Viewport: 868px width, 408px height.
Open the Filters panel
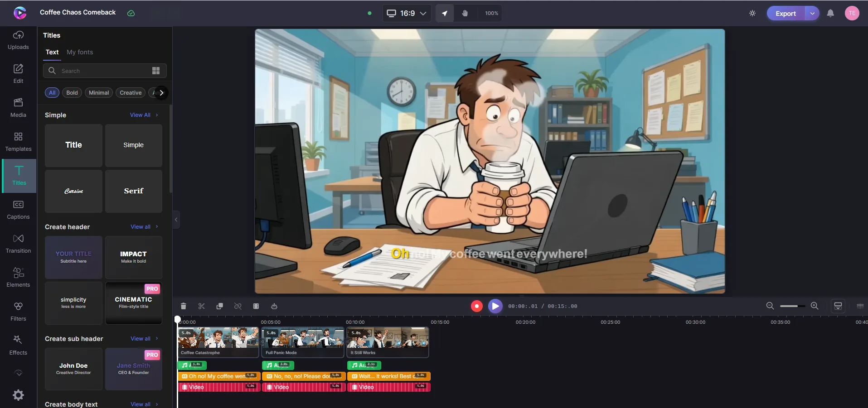[18, 312]
